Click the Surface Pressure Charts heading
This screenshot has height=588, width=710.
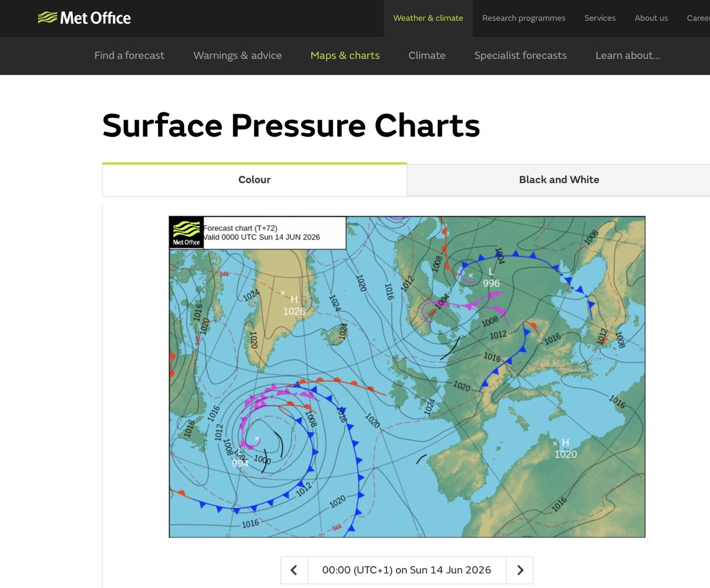(x=291, y=125)
